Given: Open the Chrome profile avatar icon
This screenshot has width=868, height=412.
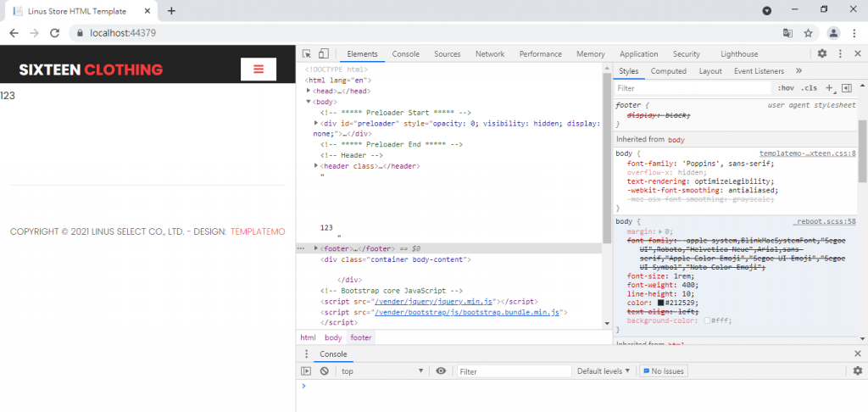Looking at the screenshot, I should [833, 33].
